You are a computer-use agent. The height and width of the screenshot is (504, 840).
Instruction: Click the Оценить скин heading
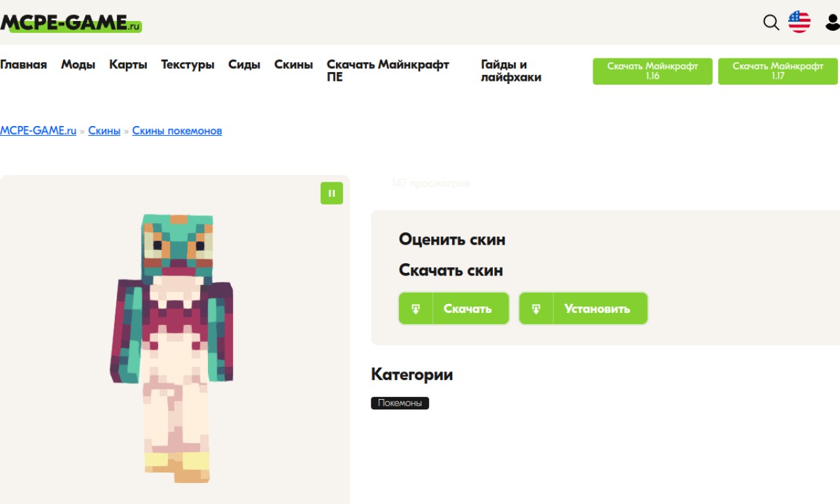click(452, 240)
